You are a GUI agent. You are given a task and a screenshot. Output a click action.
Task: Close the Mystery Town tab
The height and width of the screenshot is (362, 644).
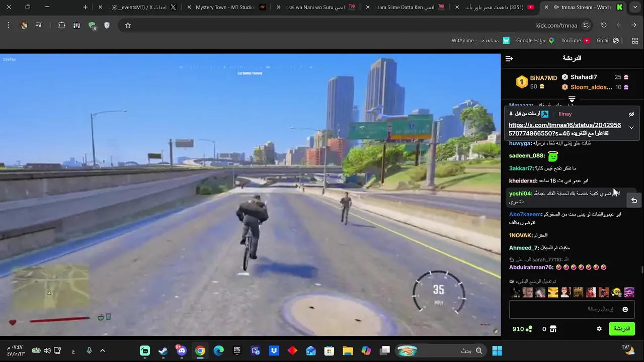189,7
